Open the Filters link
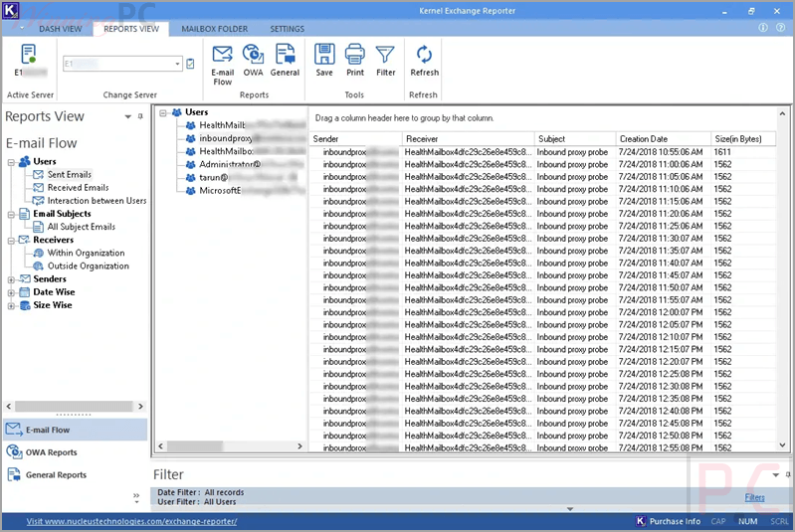The image size is (795, 532). click(x=754, y=497)
